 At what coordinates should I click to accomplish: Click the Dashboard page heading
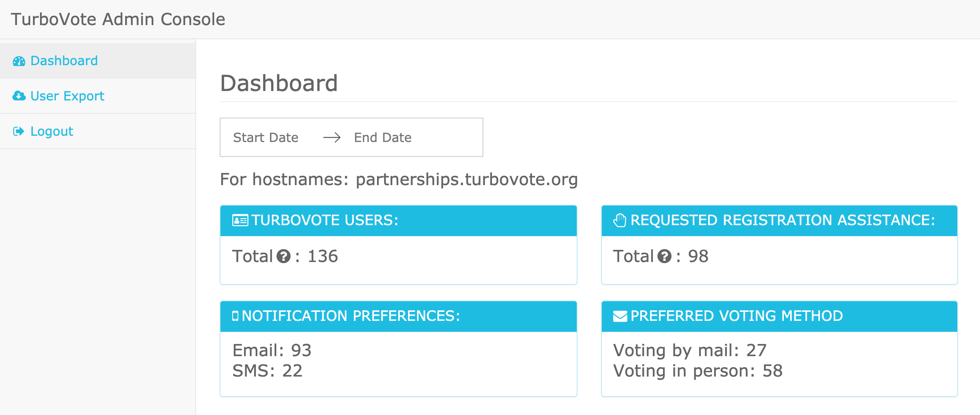coord(279,83)
